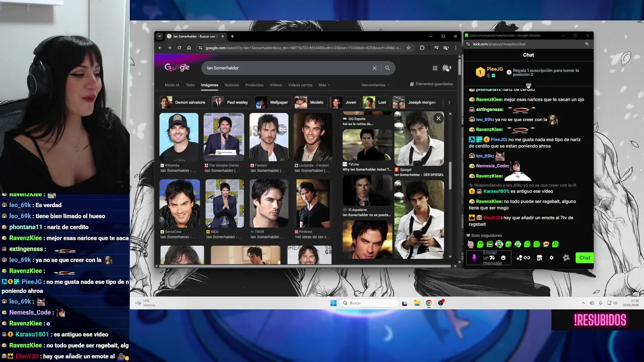Image resolution: width=644 pixels, height=362 pixels.
Task: Open the Kick chat settings gear
Action: tap(551, 257)
